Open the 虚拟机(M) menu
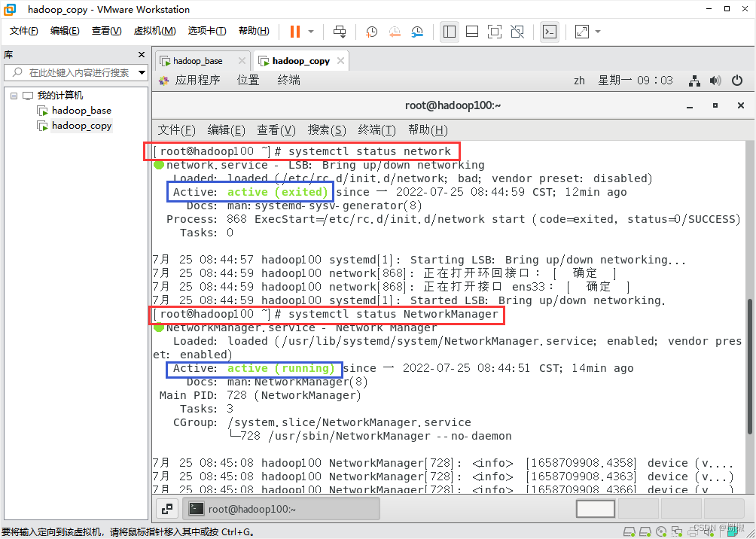 (x=154, y=31)
